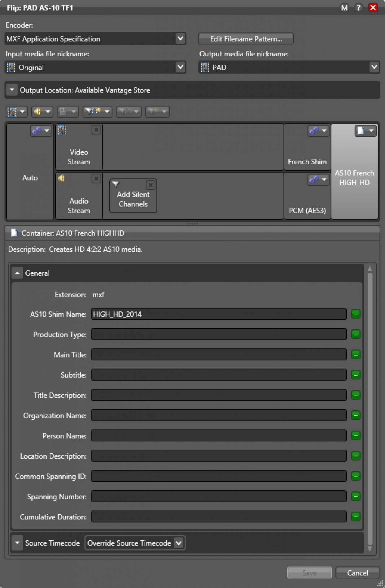This screenshot has width=385, height=588.
Task: Click the Production Type input field
Action: 219,334
